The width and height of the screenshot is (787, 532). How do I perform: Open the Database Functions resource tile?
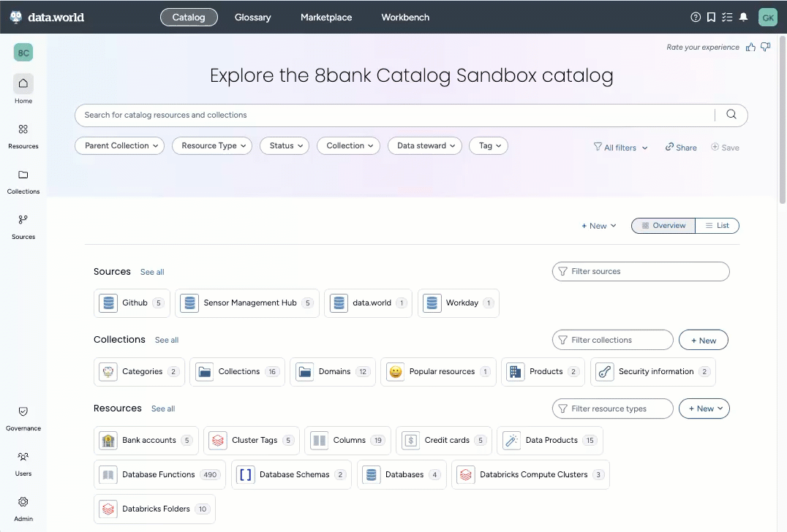tap(159, 475)
